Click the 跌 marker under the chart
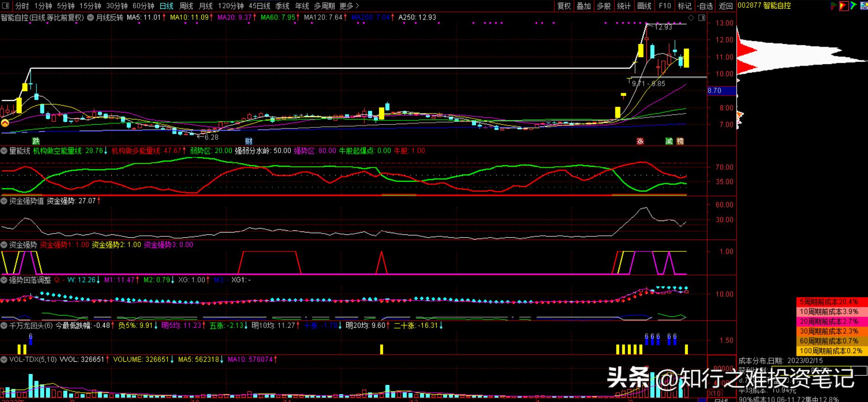 pyautogui.click(x=36, y=141)
